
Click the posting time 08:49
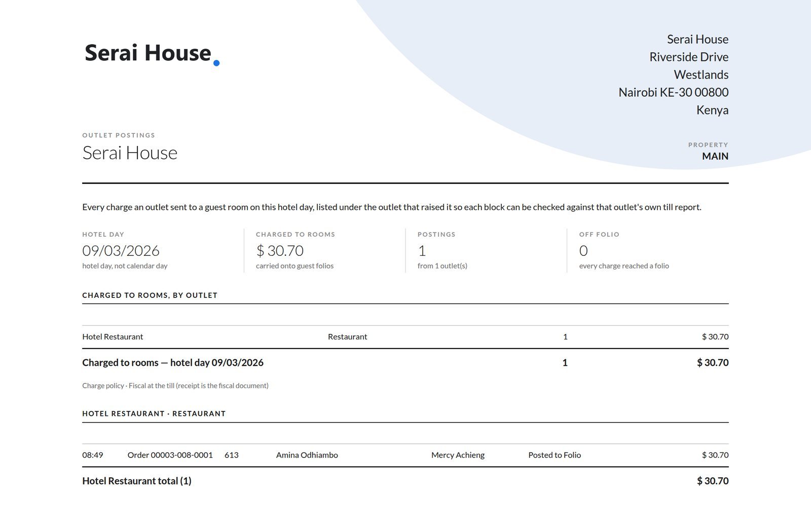[x=93, y=455]
